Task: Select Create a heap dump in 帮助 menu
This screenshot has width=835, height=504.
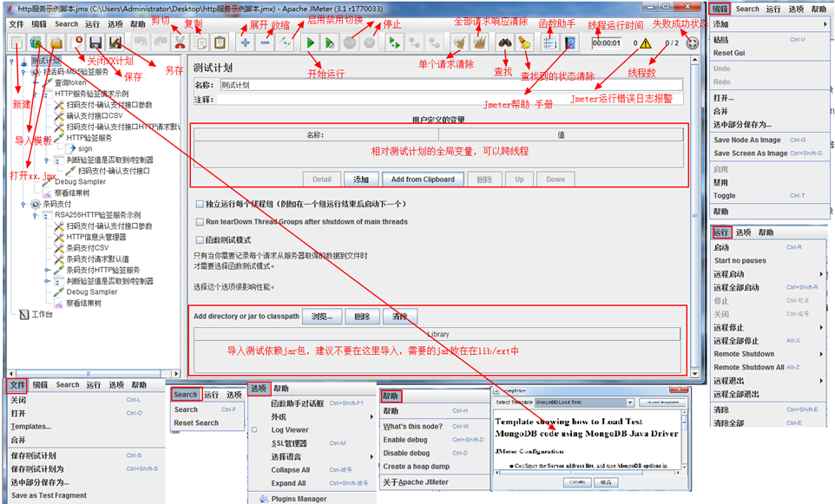Action: coord(416,466)
